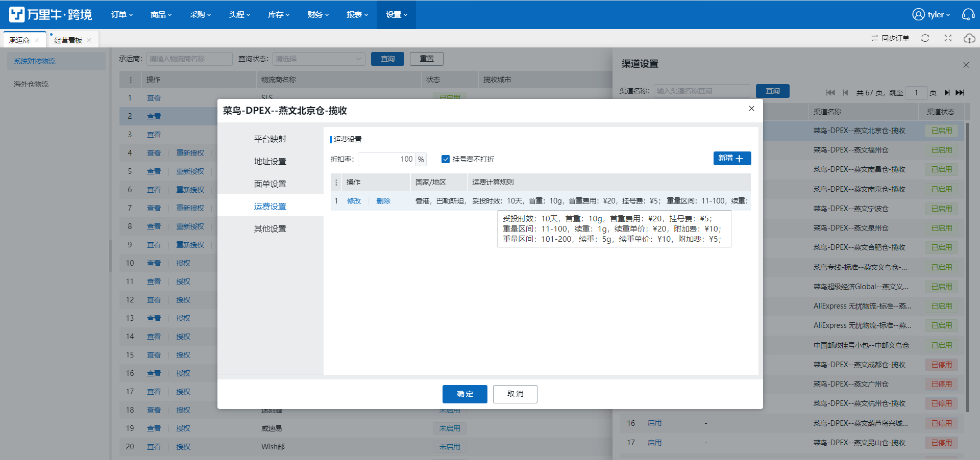Click 新增 button to add freight rule
This screenshot has height=460, width=980.
click(732, 158)
